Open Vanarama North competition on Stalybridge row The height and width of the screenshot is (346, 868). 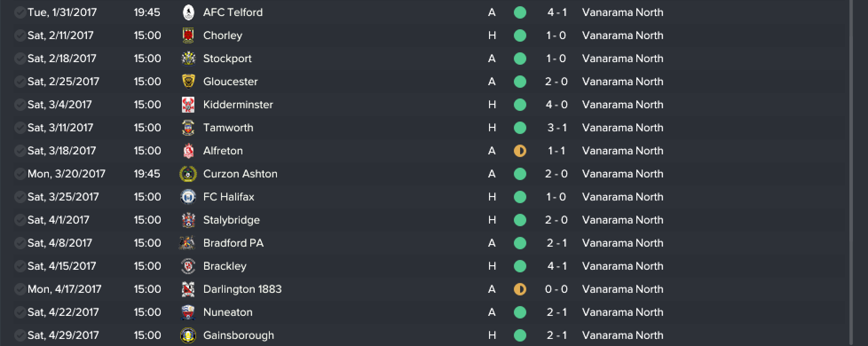coord(623,220)
